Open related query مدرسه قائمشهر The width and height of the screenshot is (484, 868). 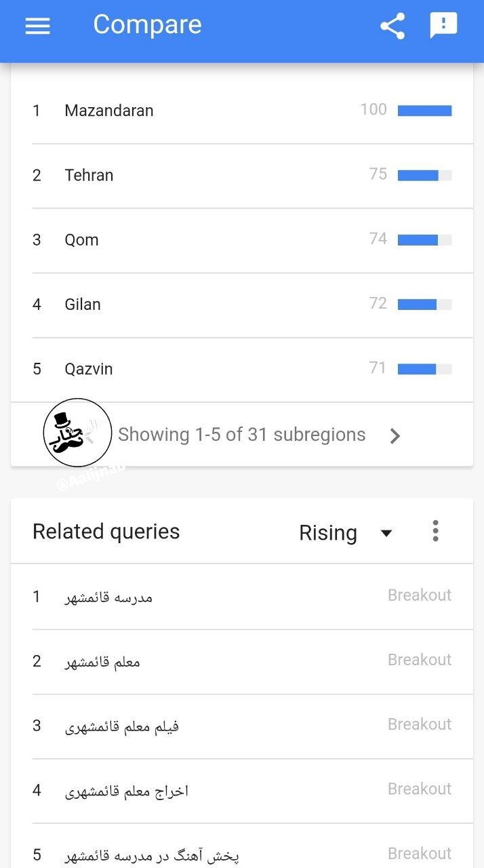click(x=108, y=597)
